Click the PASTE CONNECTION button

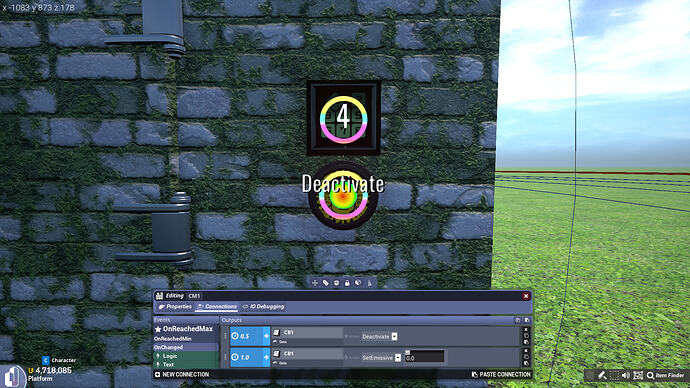tap(501, 374)
